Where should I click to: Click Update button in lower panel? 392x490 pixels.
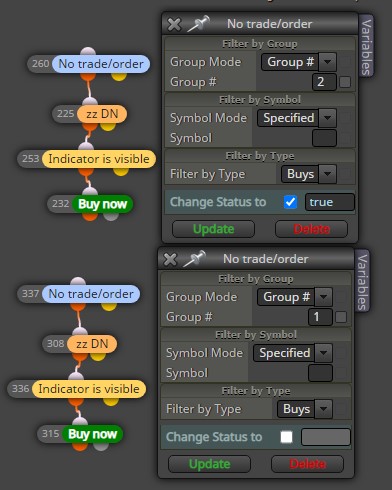click(209, 464)
